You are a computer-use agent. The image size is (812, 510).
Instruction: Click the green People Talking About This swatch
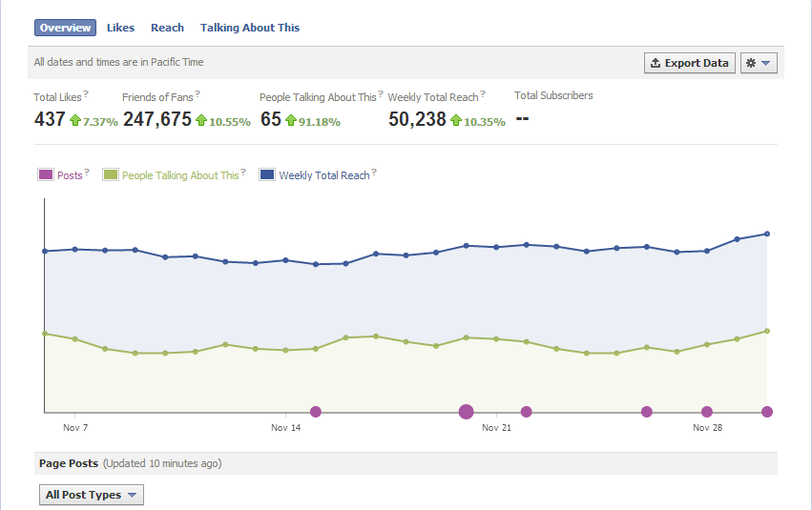pyautogui.click(x=111, y=174)
